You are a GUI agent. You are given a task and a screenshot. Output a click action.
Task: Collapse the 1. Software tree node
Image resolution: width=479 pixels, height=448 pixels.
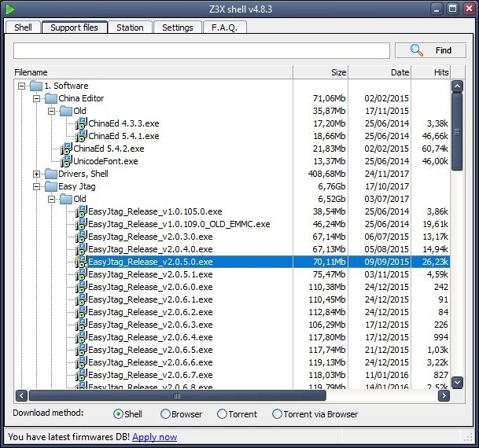click(x=21, y=86)
